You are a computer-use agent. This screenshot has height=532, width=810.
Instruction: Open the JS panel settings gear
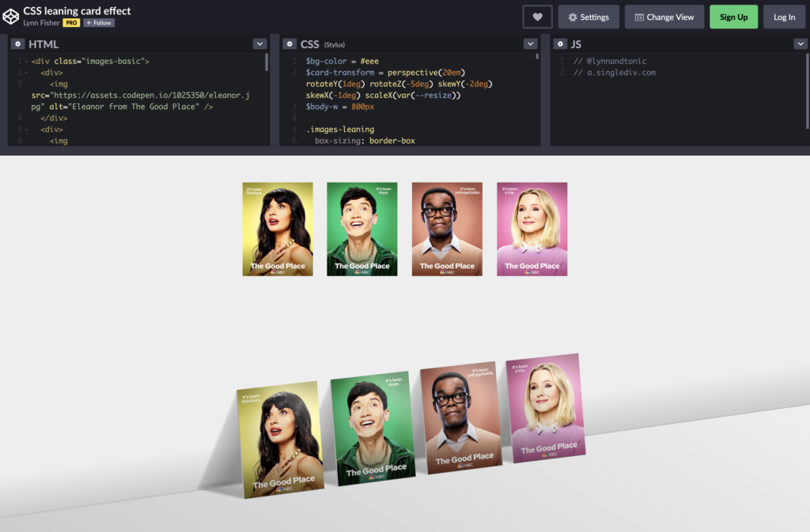[x=561, y=43]
